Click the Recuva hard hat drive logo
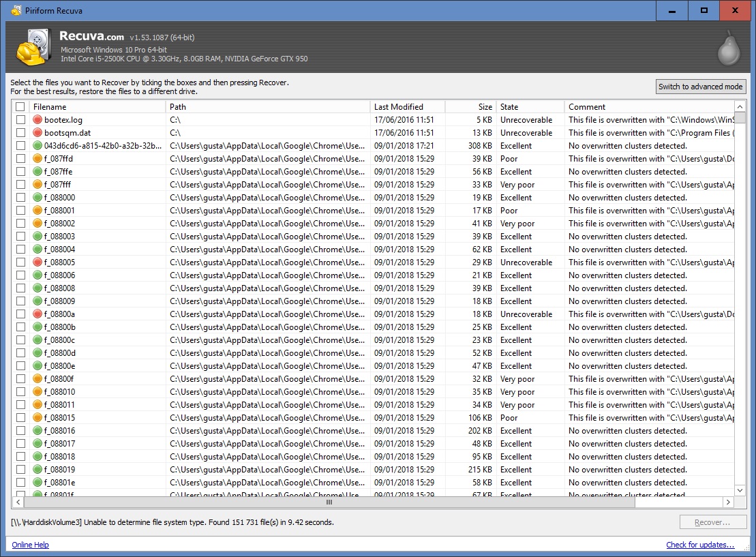Viewport: 756px width, 557px height. coord(34,47)
